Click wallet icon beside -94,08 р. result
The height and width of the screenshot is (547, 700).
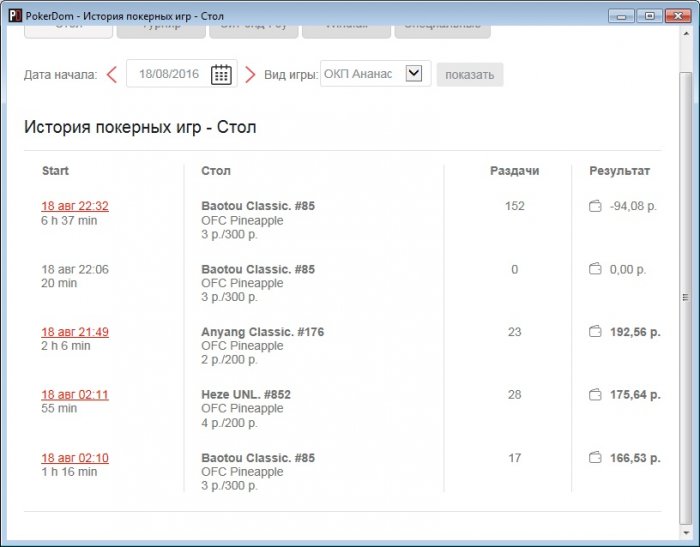(594, 206)
